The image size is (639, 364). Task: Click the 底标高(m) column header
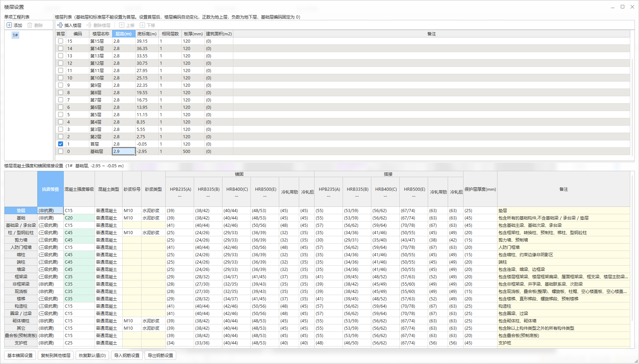pos(147,34)
